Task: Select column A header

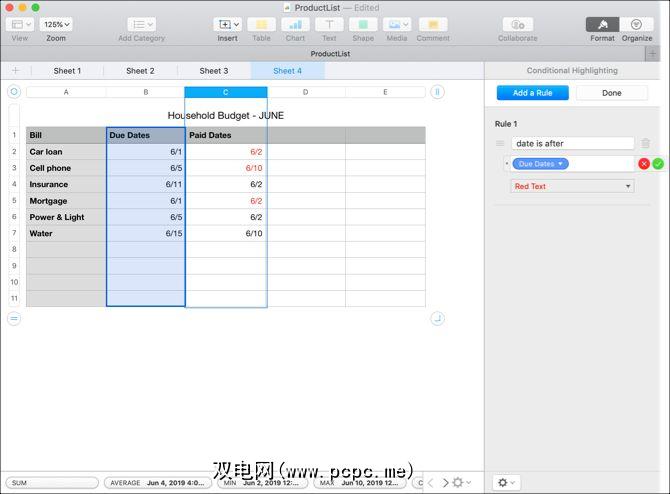Action: (x=66, y=92)
